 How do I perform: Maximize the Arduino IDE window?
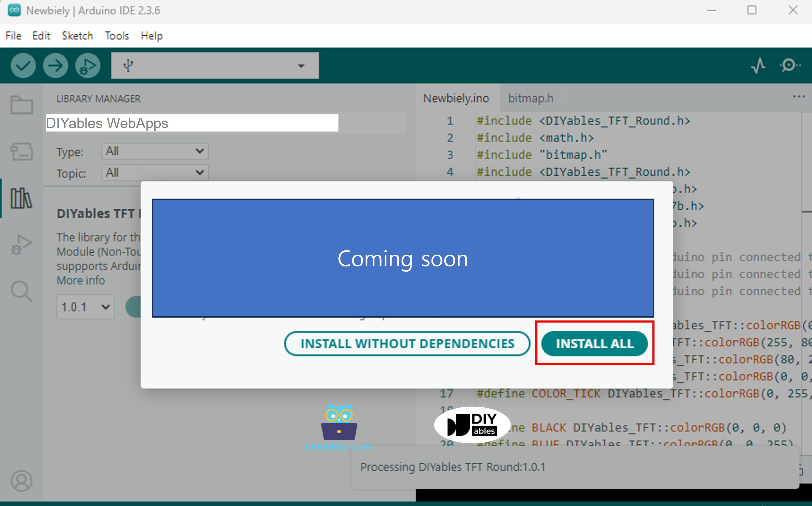click(x=752, y=10)
